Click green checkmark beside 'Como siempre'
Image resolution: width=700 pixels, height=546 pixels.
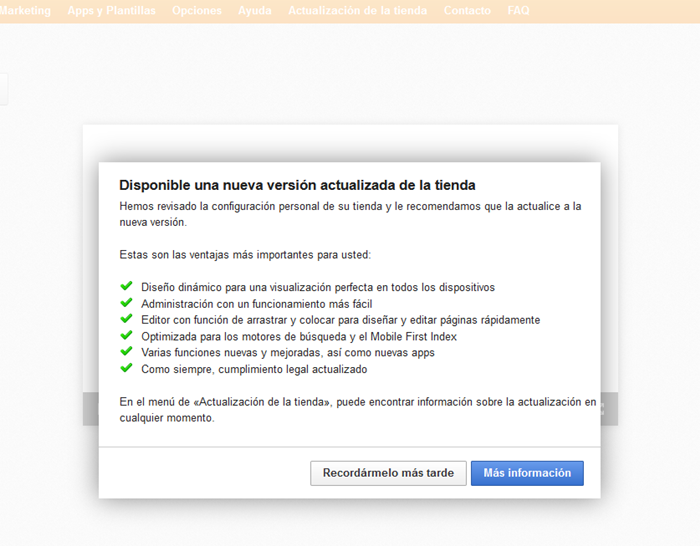[126, 367]
